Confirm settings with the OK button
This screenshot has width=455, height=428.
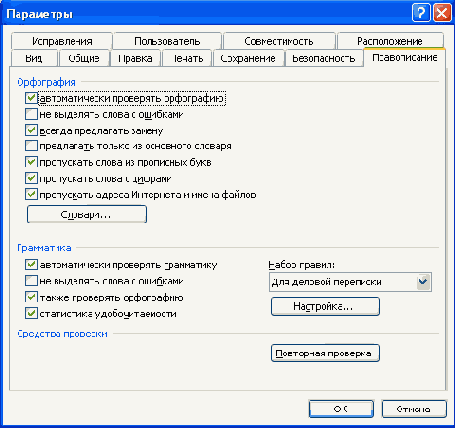(x=341, y=409)
